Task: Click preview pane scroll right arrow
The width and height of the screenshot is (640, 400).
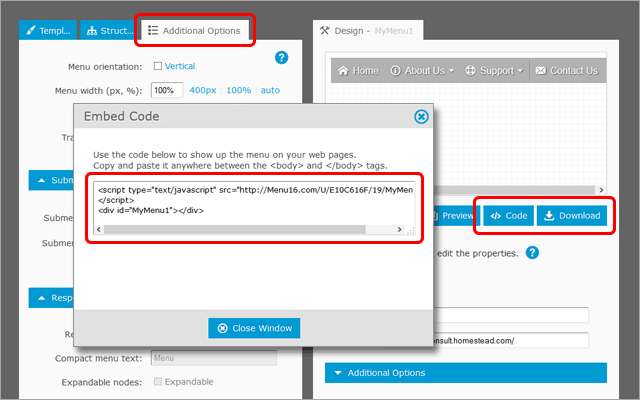Action: pos(601,190)
